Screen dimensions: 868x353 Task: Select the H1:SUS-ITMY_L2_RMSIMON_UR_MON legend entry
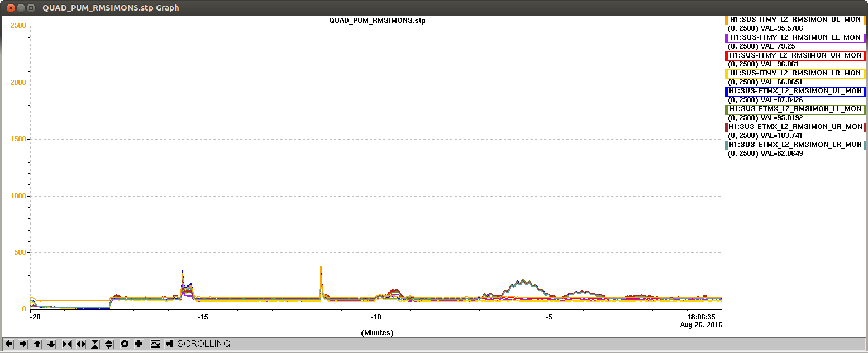795,55
